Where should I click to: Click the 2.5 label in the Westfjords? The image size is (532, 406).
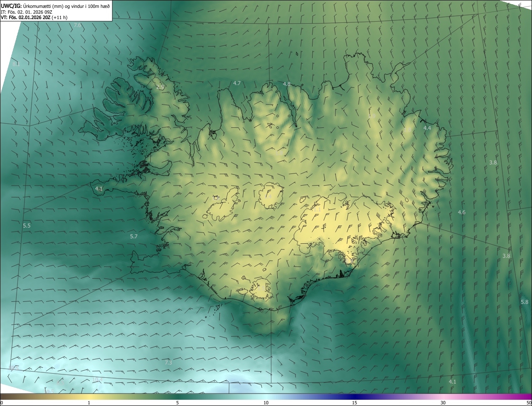click(160, 87)
